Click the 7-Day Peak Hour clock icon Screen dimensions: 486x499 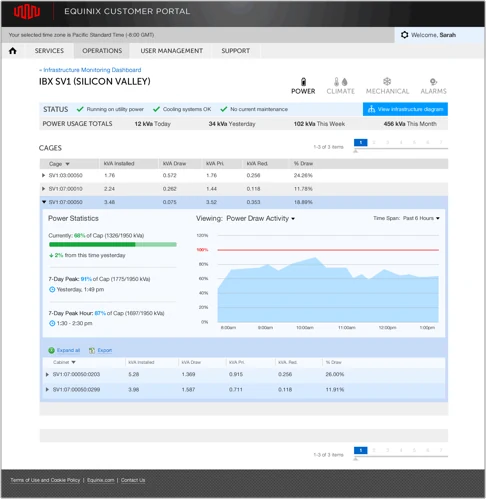coord(52,323)
